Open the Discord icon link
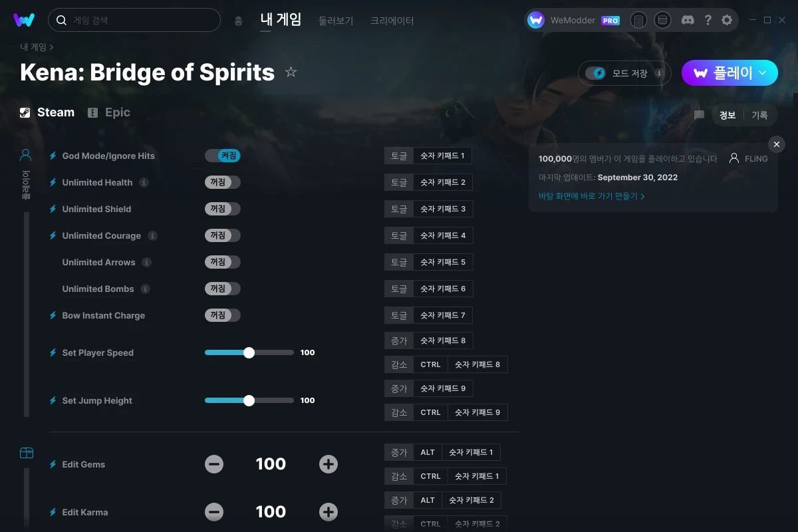The image size is (798, 532). 688,20
